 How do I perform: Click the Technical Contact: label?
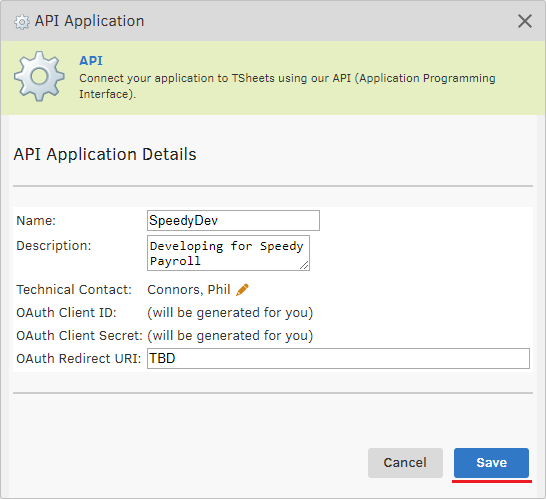[x=74, y=290]
